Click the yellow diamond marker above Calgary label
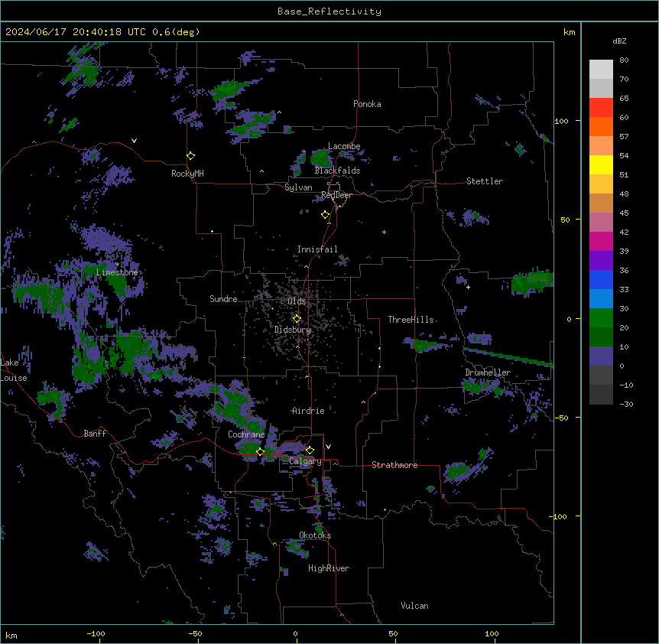 click(310, 450)
